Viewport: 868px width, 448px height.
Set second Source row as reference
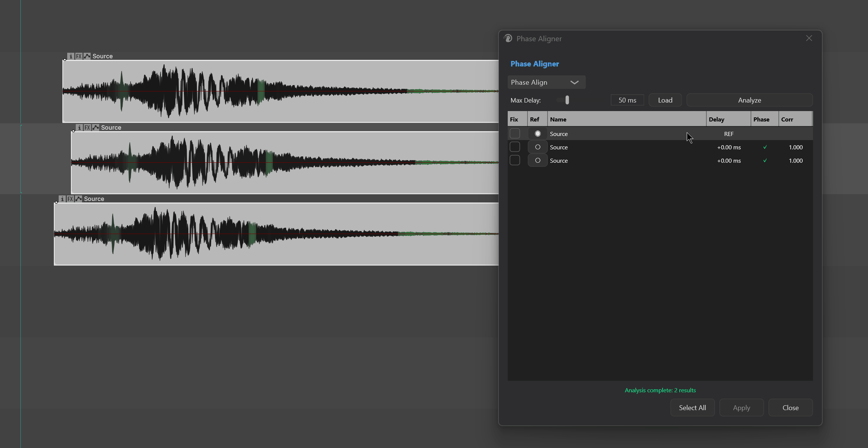tap(537, 147)
